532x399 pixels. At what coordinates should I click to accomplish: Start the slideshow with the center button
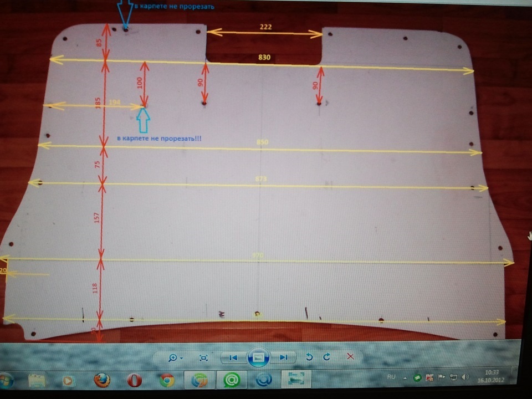[259, 357]
